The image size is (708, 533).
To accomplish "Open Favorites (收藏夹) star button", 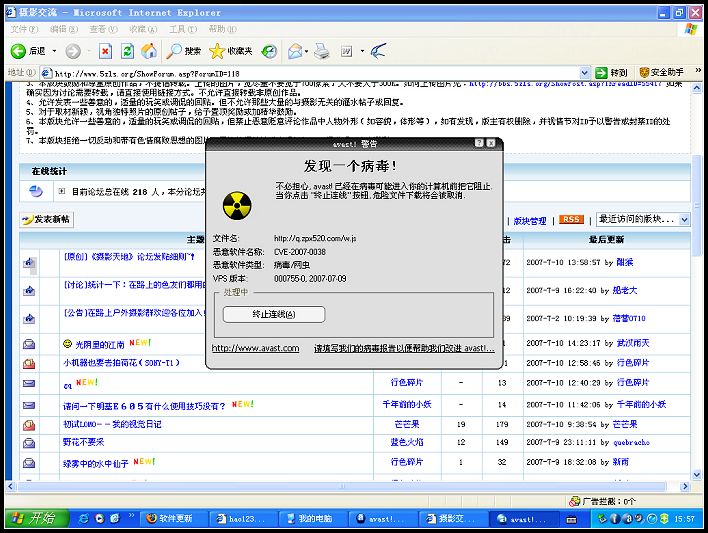I will [x=231, y=51].
